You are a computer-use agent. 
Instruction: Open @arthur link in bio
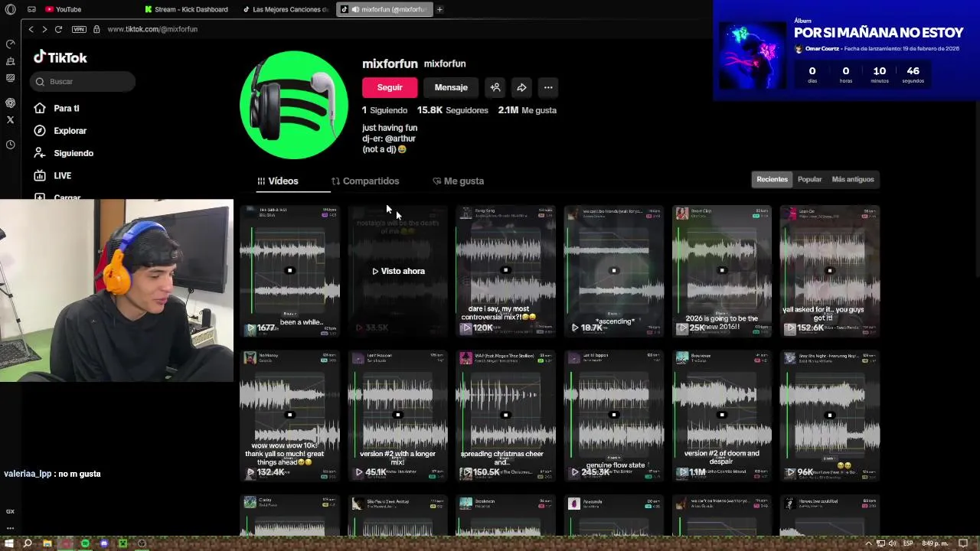[400, 139]
